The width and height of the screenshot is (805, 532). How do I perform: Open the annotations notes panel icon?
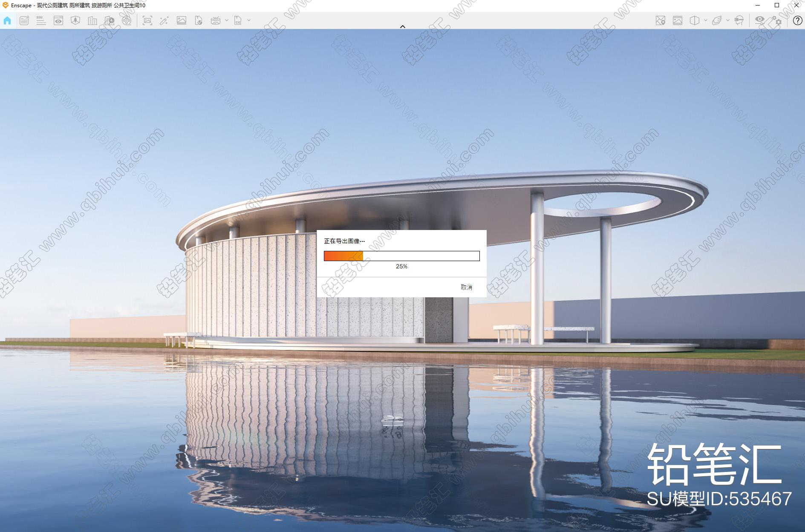pos(24,20)
